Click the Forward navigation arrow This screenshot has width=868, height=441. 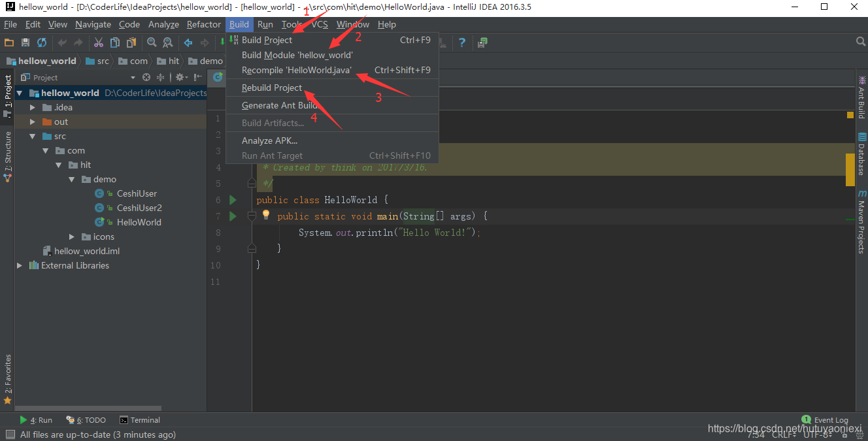click(205, 42)
